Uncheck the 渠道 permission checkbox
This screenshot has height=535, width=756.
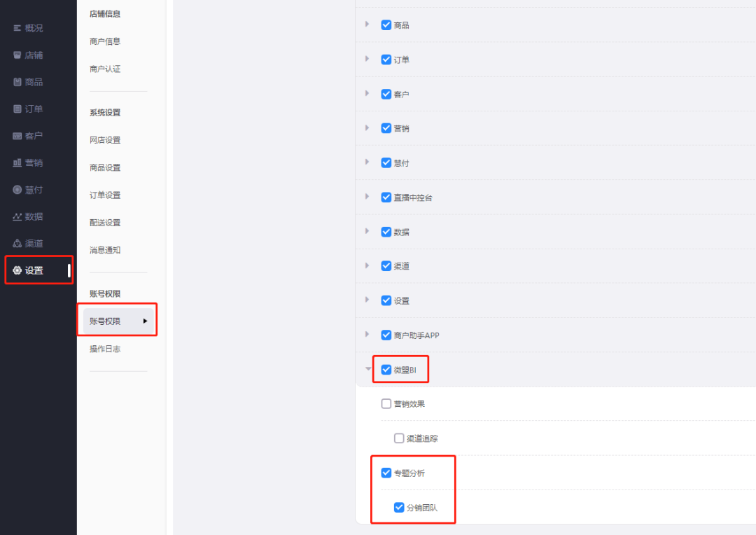(x=386, y=266)
